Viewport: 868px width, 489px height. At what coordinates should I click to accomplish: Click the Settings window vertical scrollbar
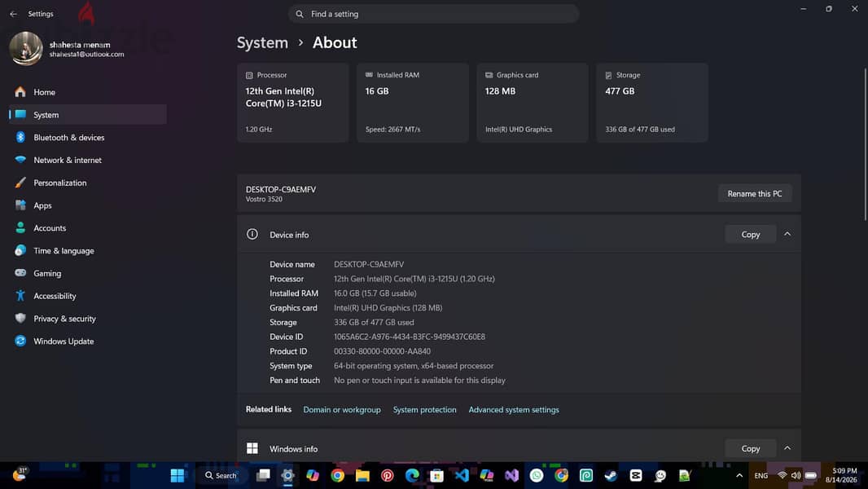pyautogui.click(x=865, y=144)
